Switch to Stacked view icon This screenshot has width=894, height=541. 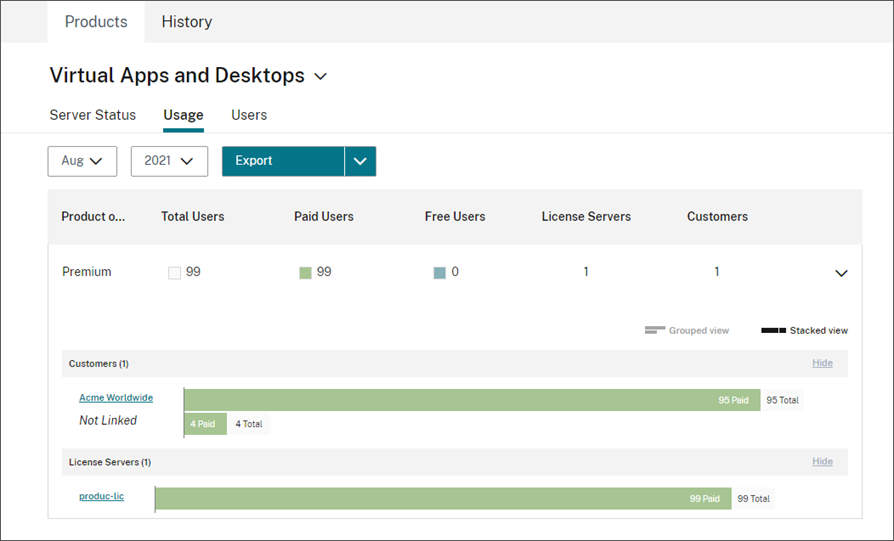click(773, 330)
